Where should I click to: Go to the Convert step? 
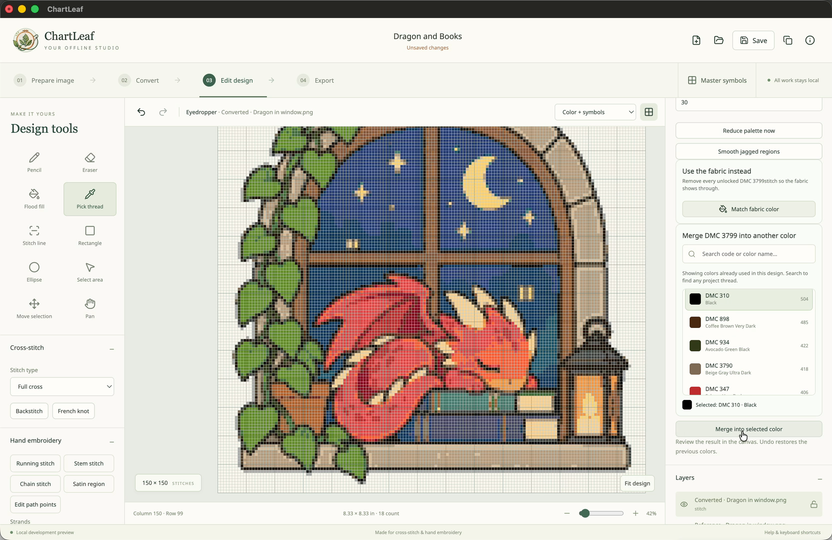tap(140, 80)
